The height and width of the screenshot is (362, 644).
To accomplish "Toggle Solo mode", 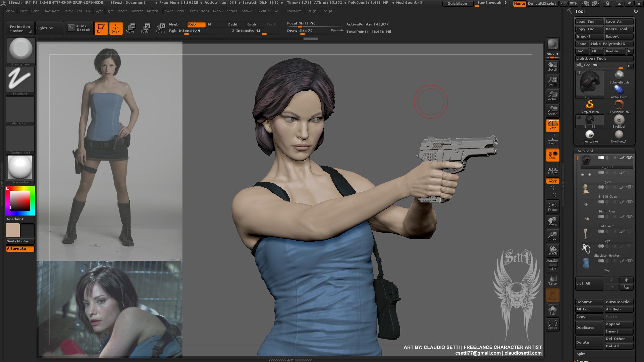I will [552, 310].
